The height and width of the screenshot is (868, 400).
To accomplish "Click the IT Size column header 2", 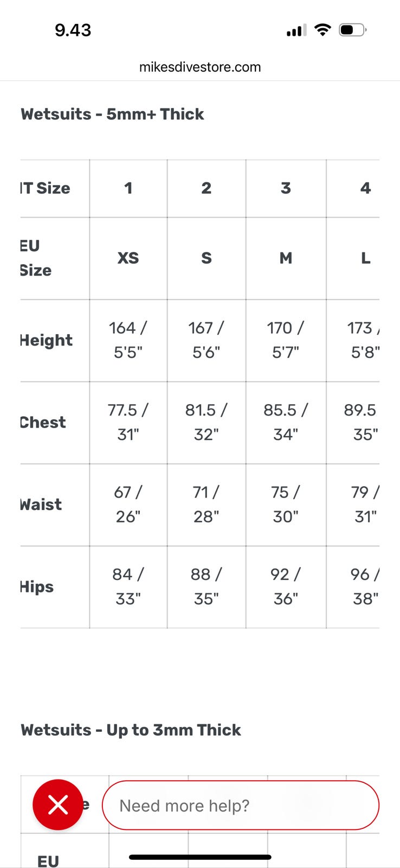I will [206, 188].
